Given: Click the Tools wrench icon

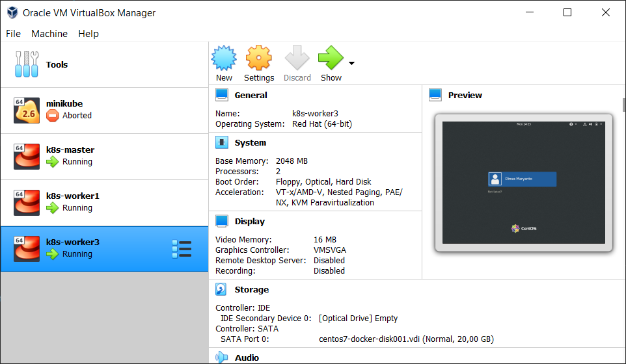Looking at the screenshot, I should pos(27,64).
